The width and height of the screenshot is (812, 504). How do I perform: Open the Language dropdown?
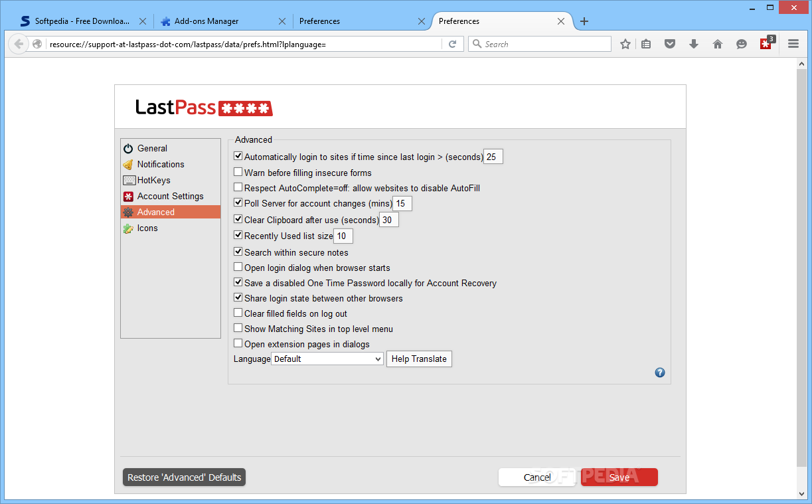click(x=327, y=359)
